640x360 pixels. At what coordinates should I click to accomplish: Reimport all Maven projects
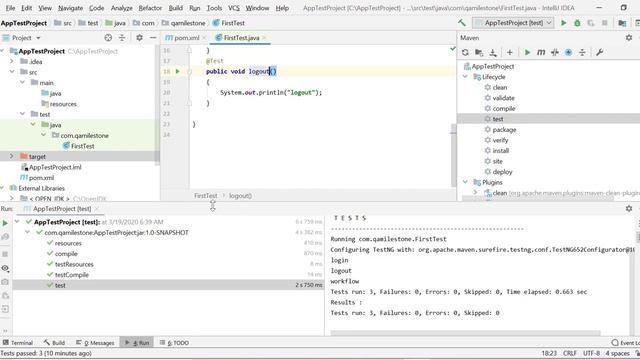click(465, 52)
